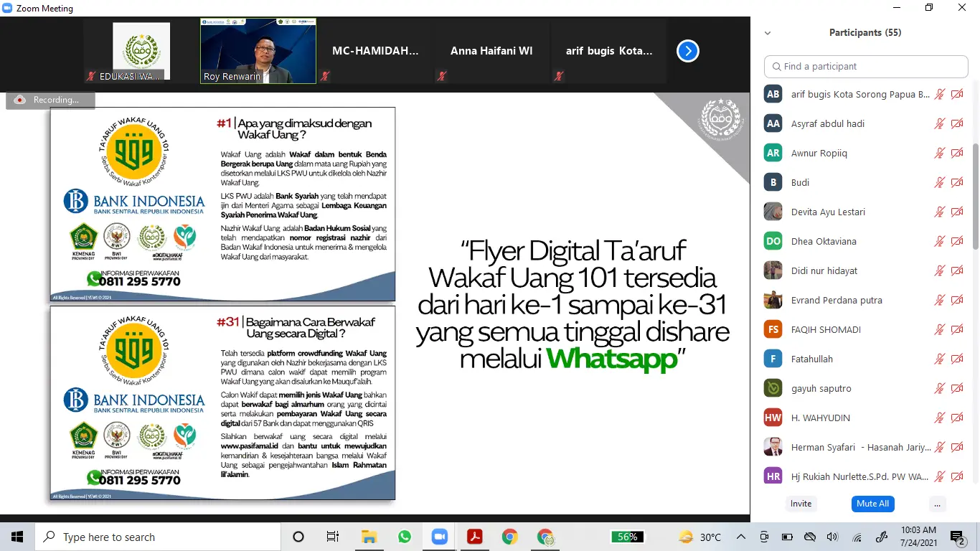Screen dimensions: 980x551
Task: Click muted microphone icon for Asyraf abdul hadi
Action: point(939,123)
